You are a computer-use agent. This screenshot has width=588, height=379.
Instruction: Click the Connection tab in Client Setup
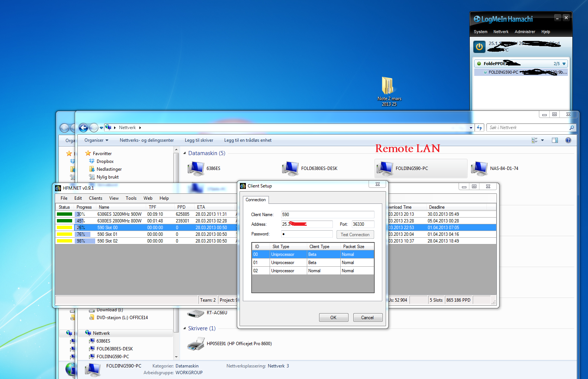[x=256, y=200]
